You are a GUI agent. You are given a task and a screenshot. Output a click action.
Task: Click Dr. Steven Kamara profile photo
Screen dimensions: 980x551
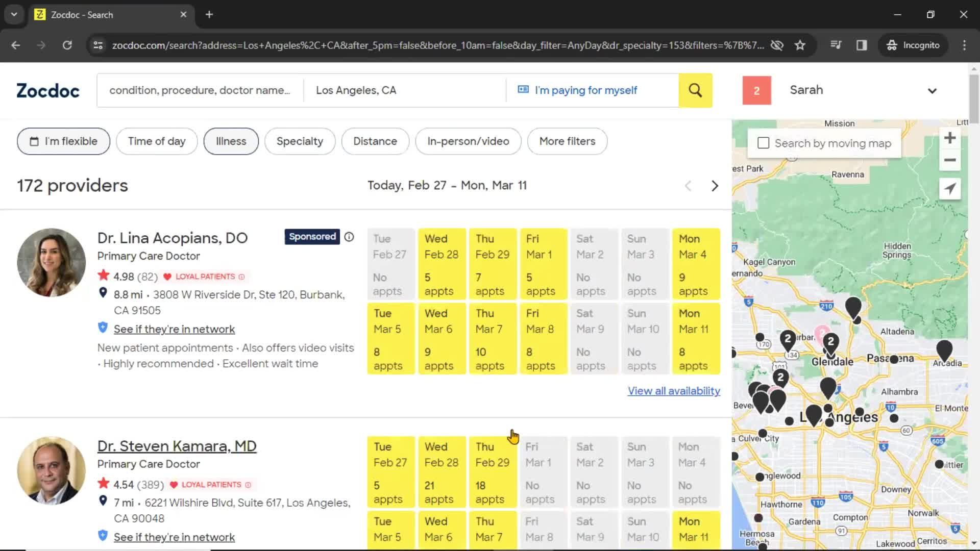[52, 471]
